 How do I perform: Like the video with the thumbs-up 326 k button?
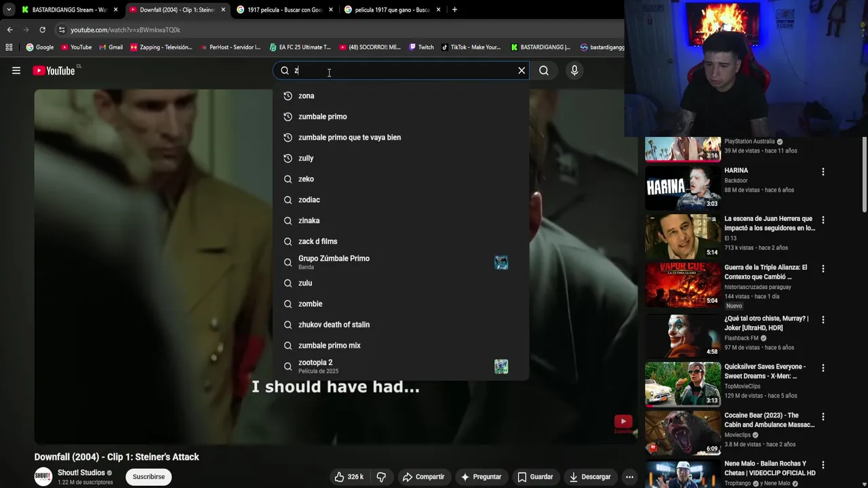[349, 476]
